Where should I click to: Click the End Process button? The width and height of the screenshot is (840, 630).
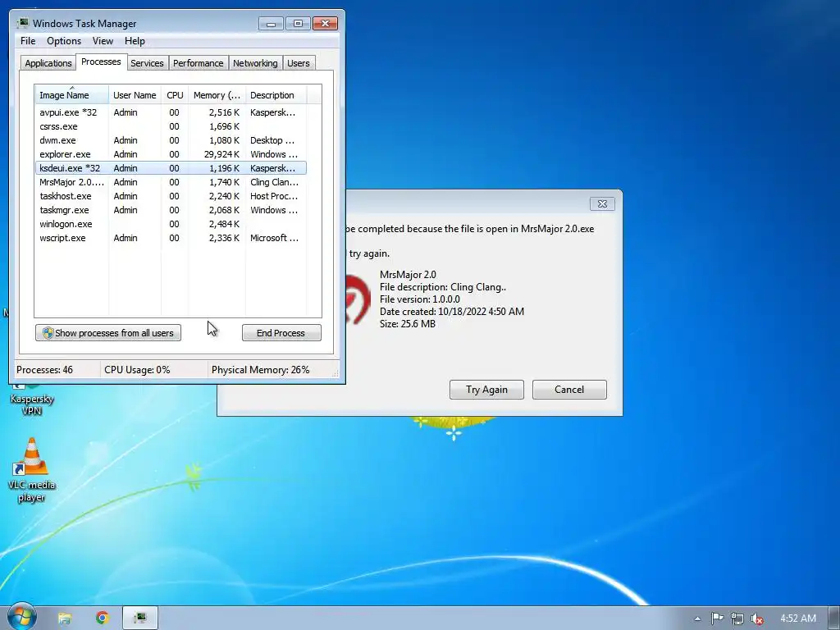(281, 333)
